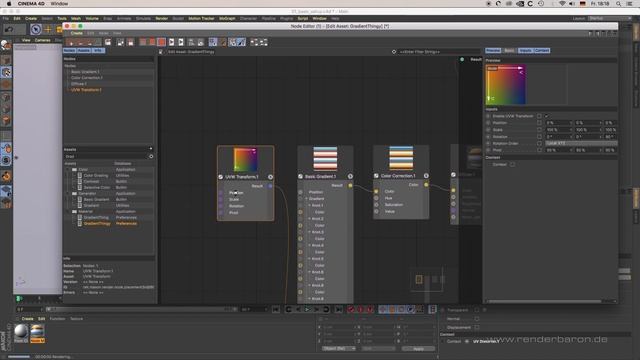Open the Create menu in Node Editor
The height and width of the screenshot is (360, 640).
pyautogui.click(x=77, y=33)
